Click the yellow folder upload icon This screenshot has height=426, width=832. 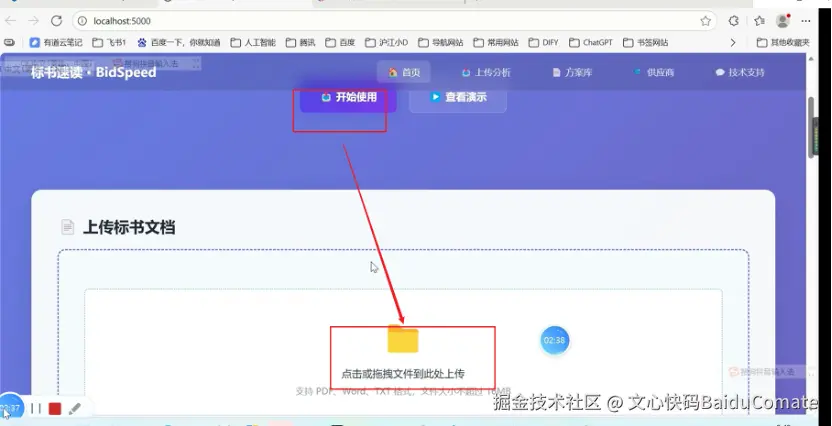403,338
